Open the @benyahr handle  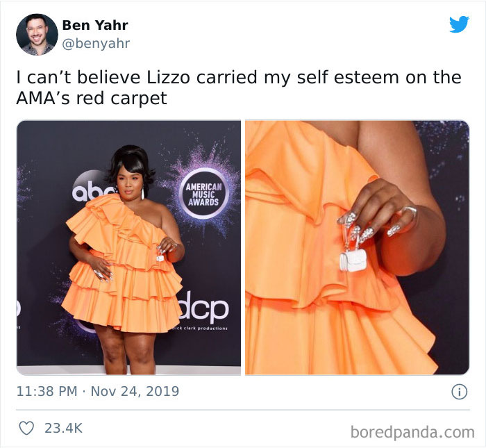(96, 43)
